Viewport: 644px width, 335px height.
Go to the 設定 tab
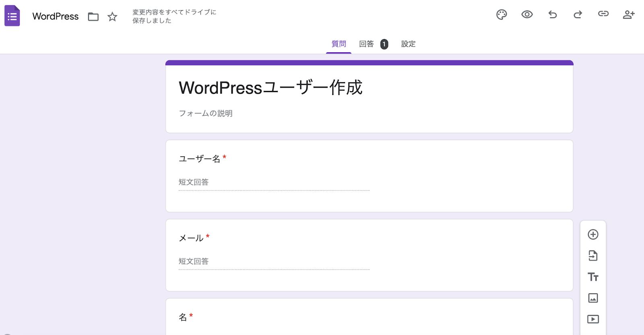click(x=408, y=44)
